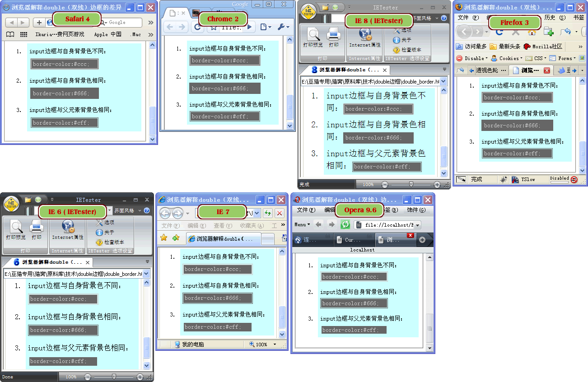Bookmark the page with Chrome's star

[213, 28]
